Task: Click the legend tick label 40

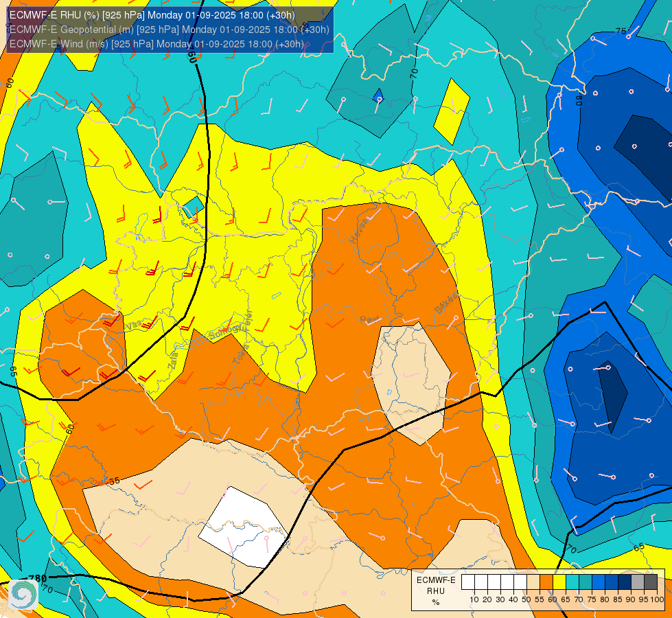Action: pos(513,599)
